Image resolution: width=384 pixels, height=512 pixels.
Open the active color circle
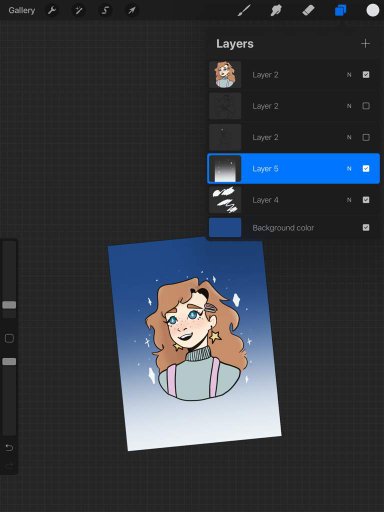[373, 10]
